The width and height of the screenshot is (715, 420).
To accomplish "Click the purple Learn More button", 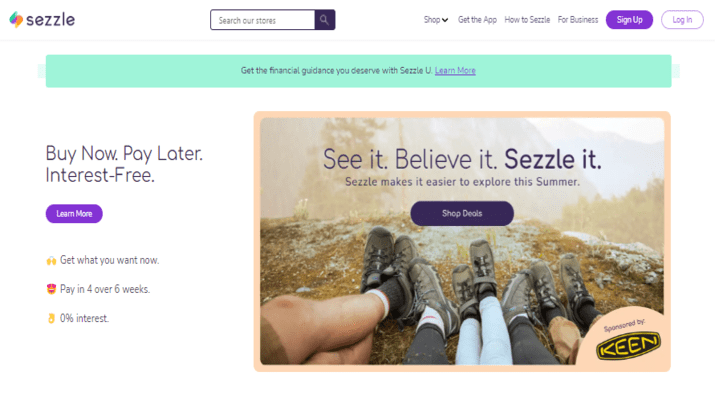I will [x=74, y=213].
